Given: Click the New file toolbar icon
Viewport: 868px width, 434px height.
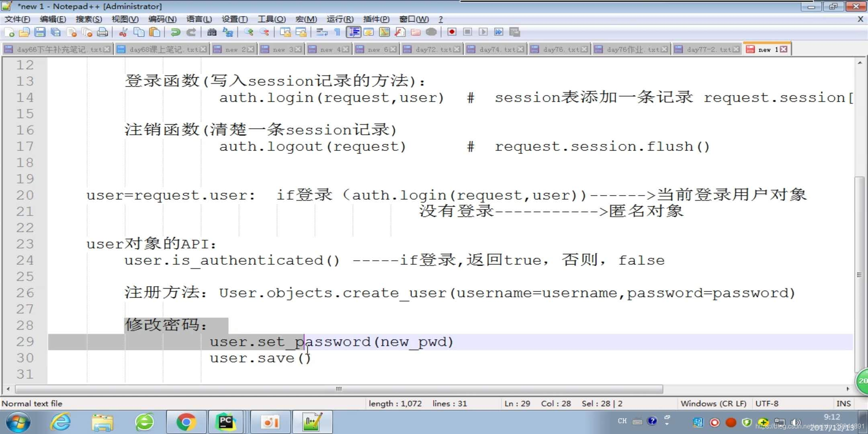Looking at the screenshot, I should point(9,32).
